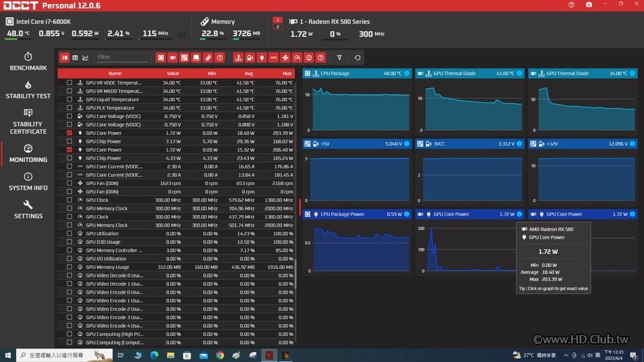Screen dimensions: 644x362
Task: Uncheck the first GPU Core Power checkbox
Action: click(69, 133)
